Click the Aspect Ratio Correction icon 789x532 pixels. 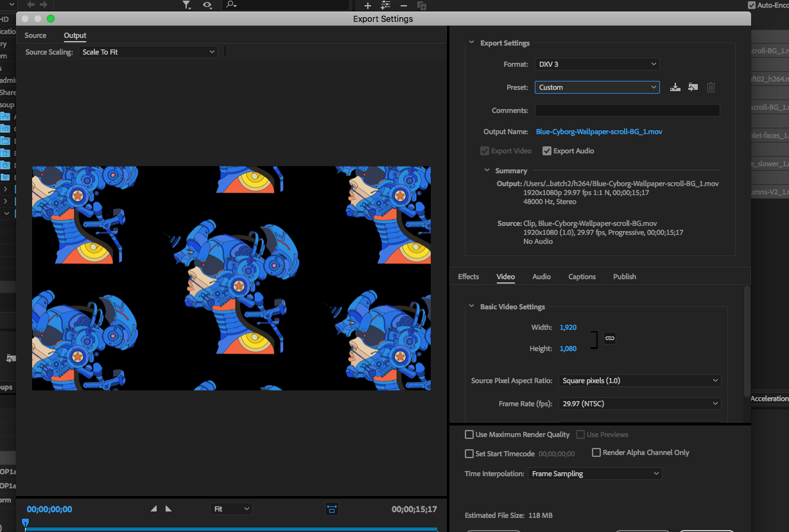pos(331,509)
